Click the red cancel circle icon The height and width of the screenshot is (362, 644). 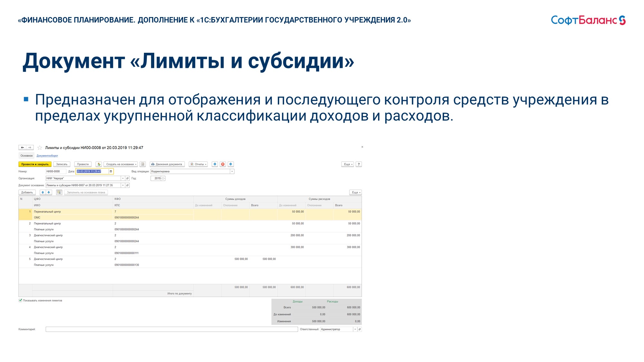tap(223, 164)
